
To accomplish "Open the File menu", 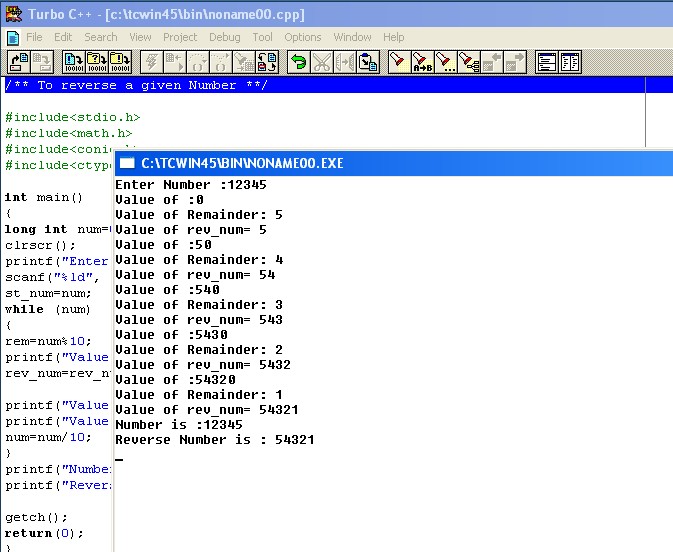I will [34, 37].
